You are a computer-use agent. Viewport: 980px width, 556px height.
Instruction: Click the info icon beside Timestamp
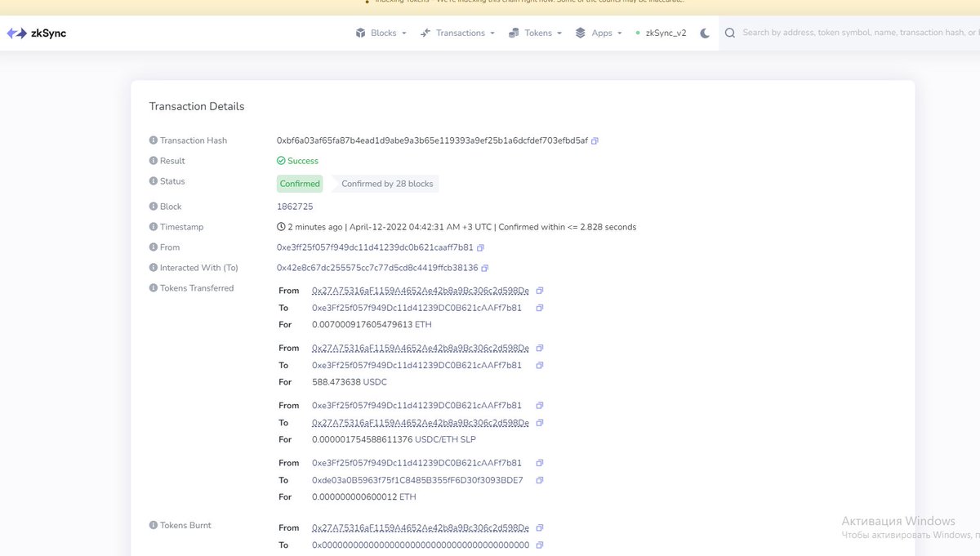coord(153,227)
